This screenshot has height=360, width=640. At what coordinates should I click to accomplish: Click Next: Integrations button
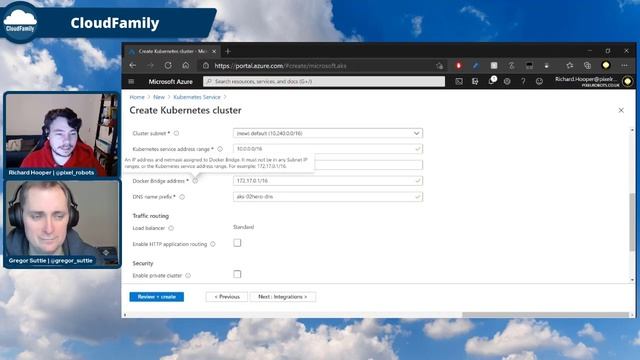[283, 297]
